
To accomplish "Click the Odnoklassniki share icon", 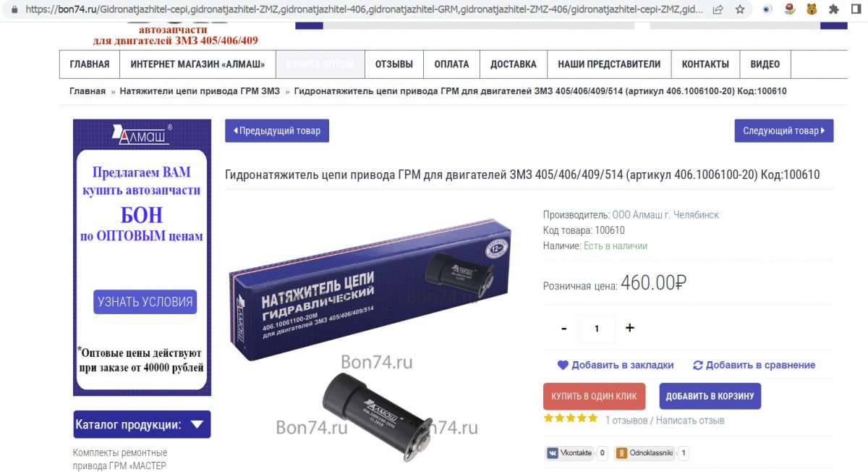I will click(x=621, y=453).
